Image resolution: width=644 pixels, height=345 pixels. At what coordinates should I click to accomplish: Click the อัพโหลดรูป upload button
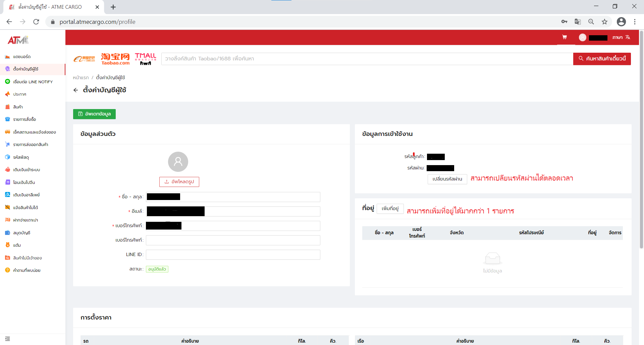coord(179,182)
